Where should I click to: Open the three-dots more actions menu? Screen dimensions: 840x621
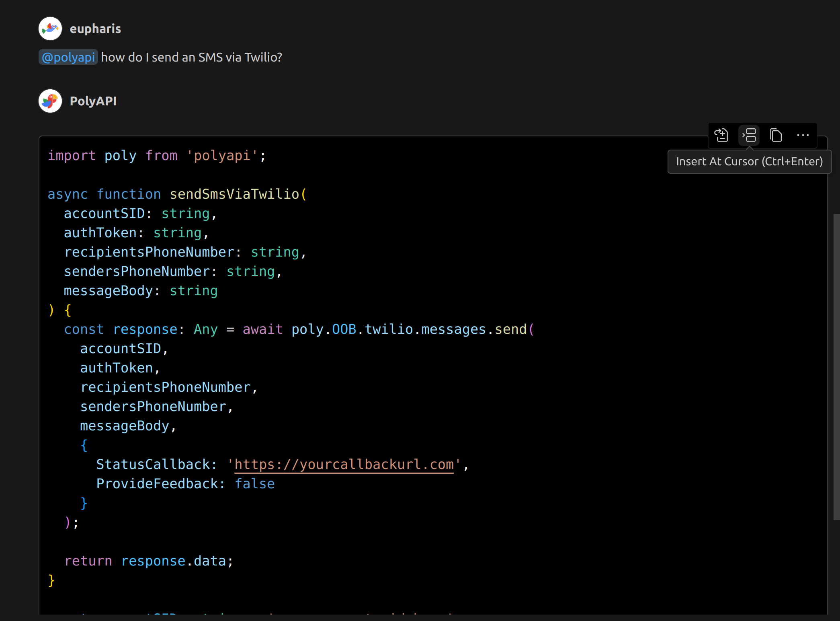tap(803, 135)
